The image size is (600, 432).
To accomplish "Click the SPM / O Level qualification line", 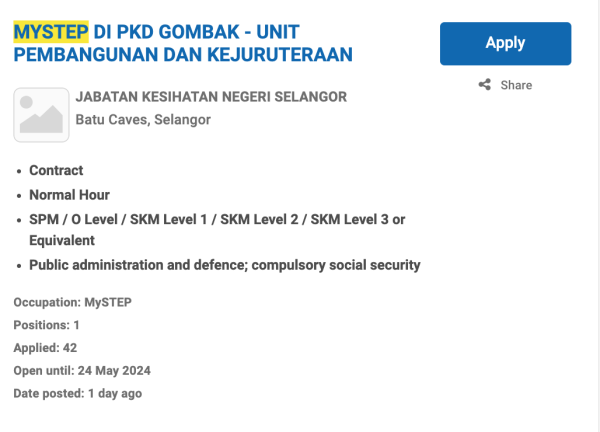I will coord(217,219).
